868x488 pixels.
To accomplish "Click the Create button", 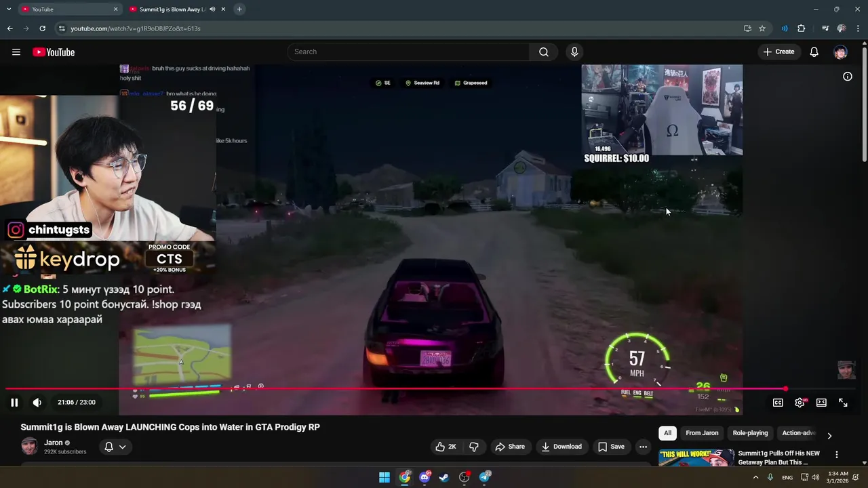I will point(778,52).
